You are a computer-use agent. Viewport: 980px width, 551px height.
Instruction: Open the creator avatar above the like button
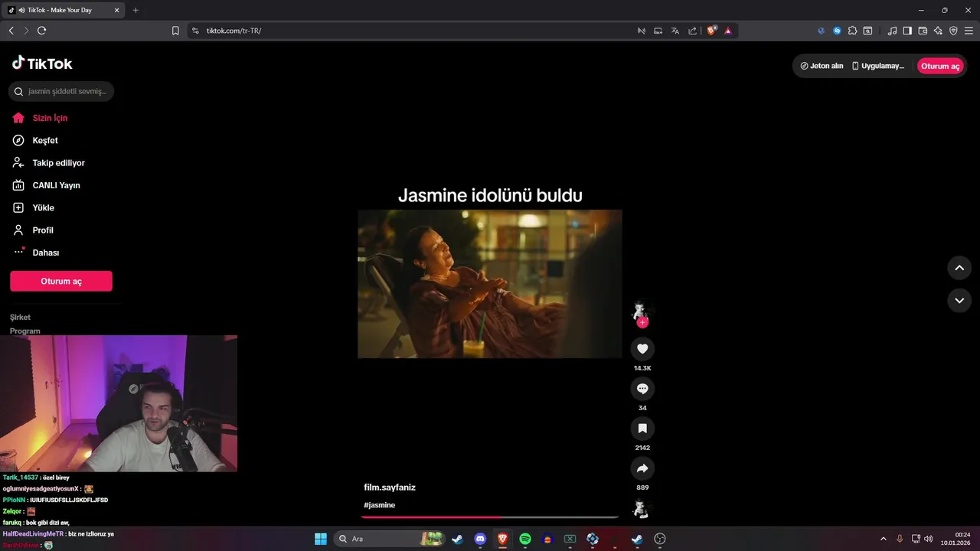(x=641, y=309)
